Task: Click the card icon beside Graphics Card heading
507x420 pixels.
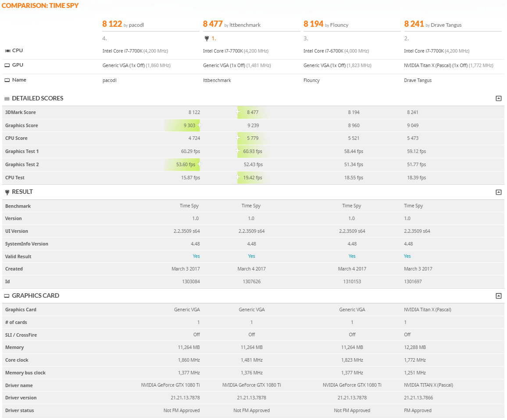Action: [x=7, y=296]
